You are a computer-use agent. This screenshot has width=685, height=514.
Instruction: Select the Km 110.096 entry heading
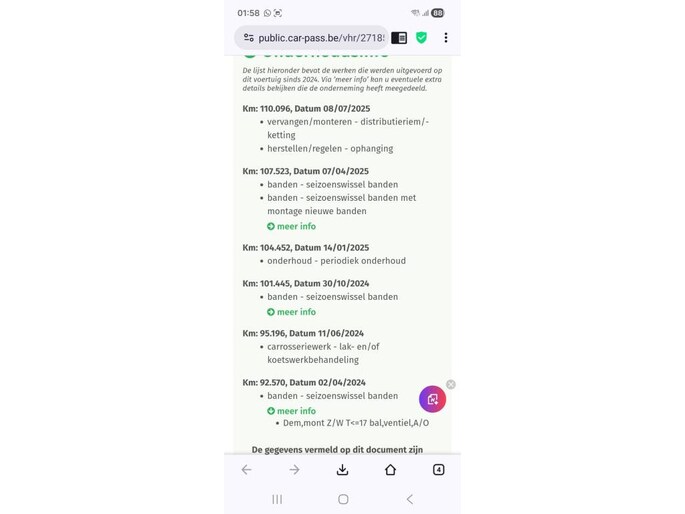pos(306,109)
